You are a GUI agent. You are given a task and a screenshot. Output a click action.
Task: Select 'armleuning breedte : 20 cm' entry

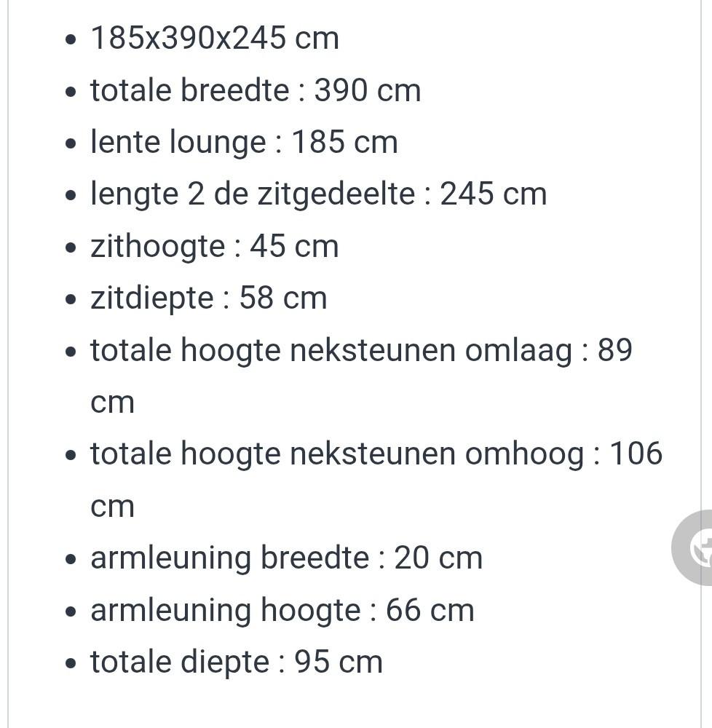(286, 558)
